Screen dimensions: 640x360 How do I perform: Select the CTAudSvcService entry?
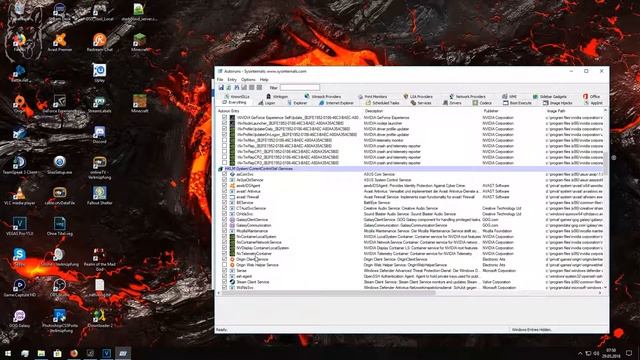pos(251,208)
